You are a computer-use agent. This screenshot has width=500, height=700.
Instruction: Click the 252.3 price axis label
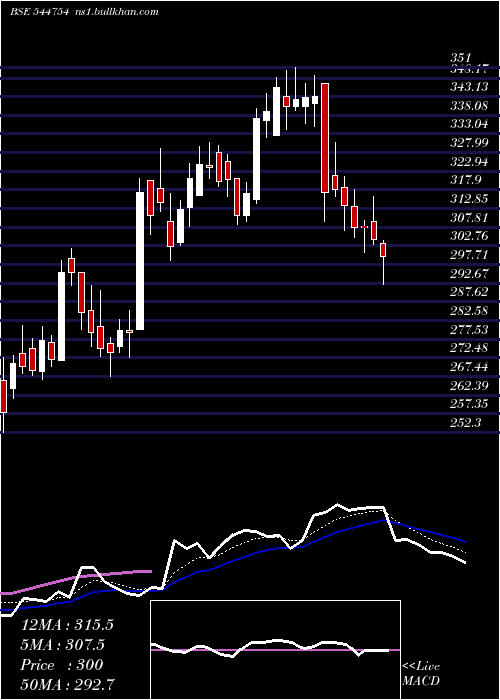coord(466,422)
